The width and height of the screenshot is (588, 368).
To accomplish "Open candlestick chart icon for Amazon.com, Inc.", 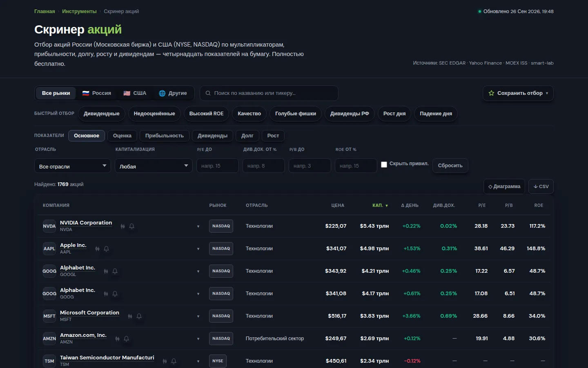I will (117, 339).
